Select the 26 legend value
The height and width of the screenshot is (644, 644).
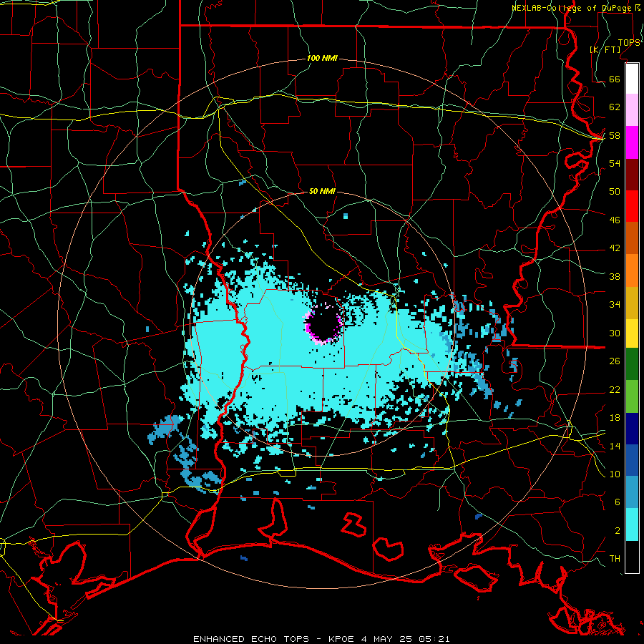[615, 361]
